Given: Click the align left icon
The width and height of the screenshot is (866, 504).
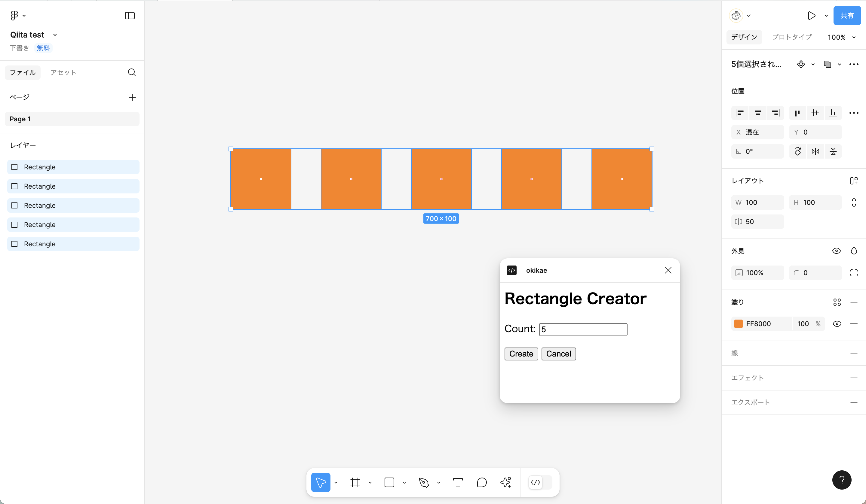Looking at the screenshot, I should click(x=739, y=113).
